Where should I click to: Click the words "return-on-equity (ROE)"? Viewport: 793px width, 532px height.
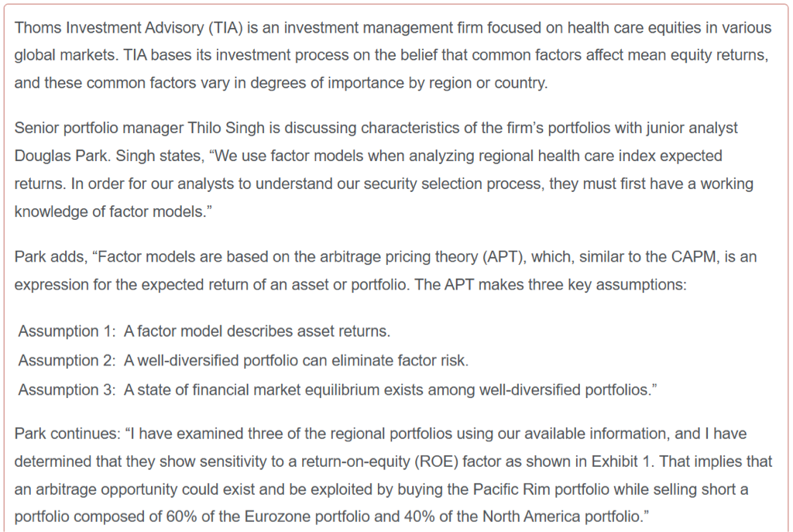click(x=372, y=462)
